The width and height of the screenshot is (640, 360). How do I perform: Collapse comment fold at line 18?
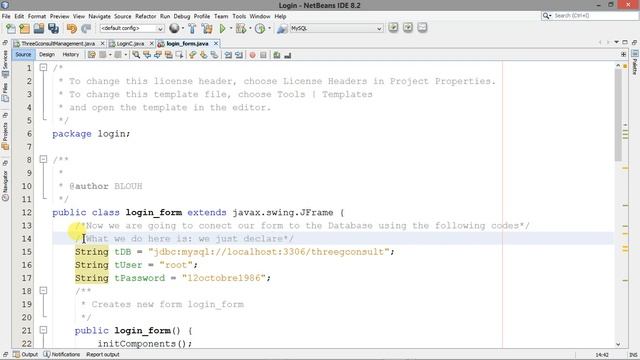pyautogui.click(x=43, y=291)
